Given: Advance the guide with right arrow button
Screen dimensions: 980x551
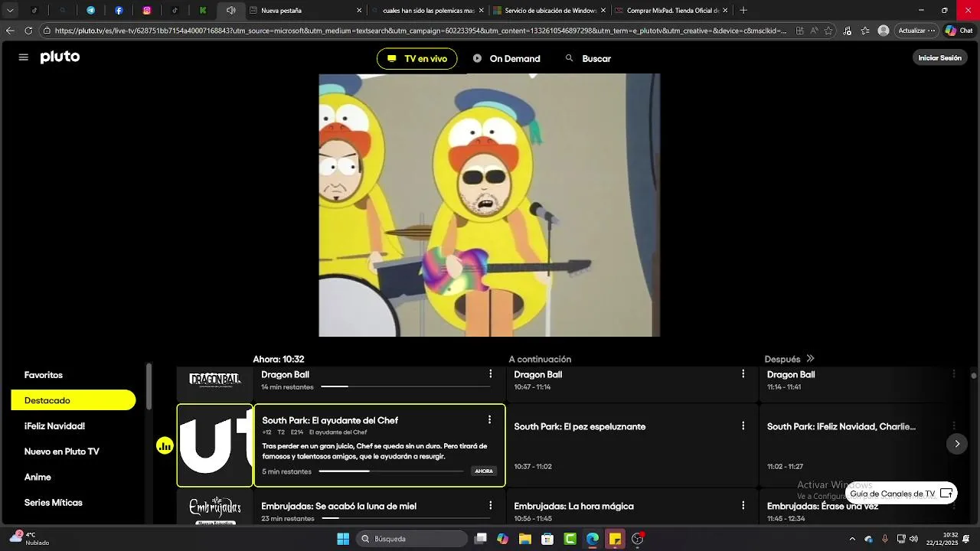Looking at the screenshot, I should coord(956,444).
